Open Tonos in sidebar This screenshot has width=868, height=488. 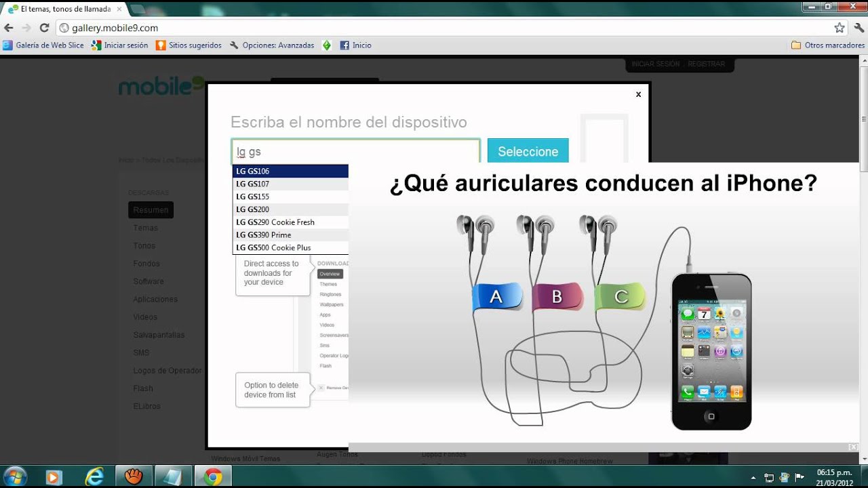(x=144, y=245)
